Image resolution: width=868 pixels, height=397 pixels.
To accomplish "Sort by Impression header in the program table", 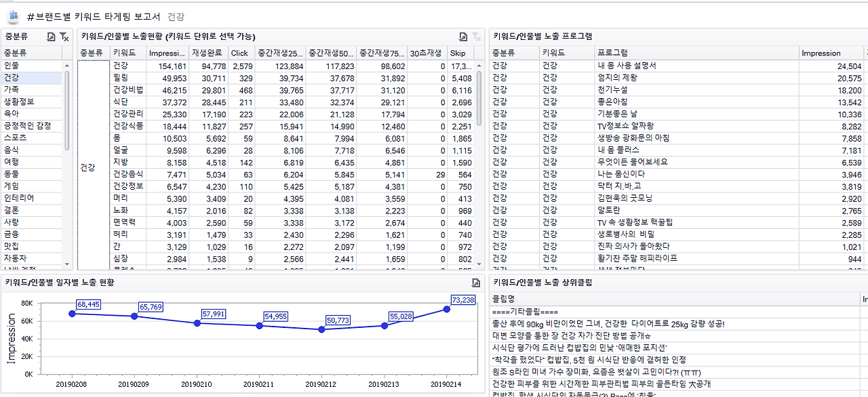I will click(x=831, y=53).
